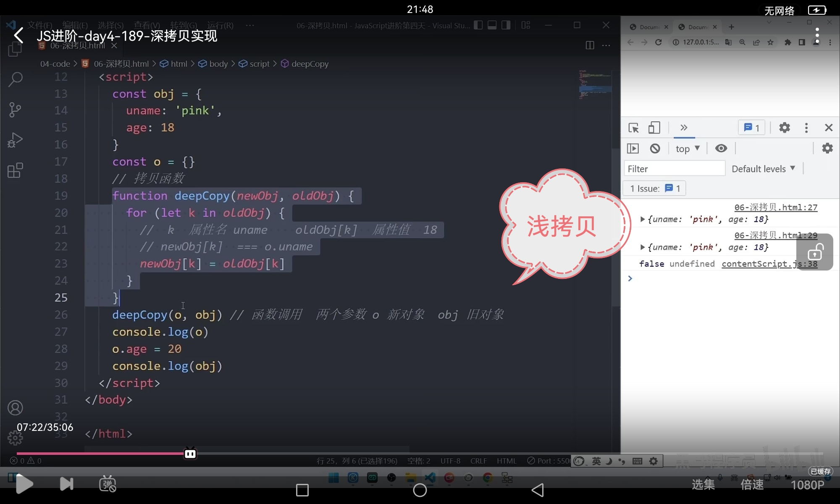Open Run and Debug sidebar panel
Image resolution: width=840 pixels, height=504 pixels.
[16, 140]
